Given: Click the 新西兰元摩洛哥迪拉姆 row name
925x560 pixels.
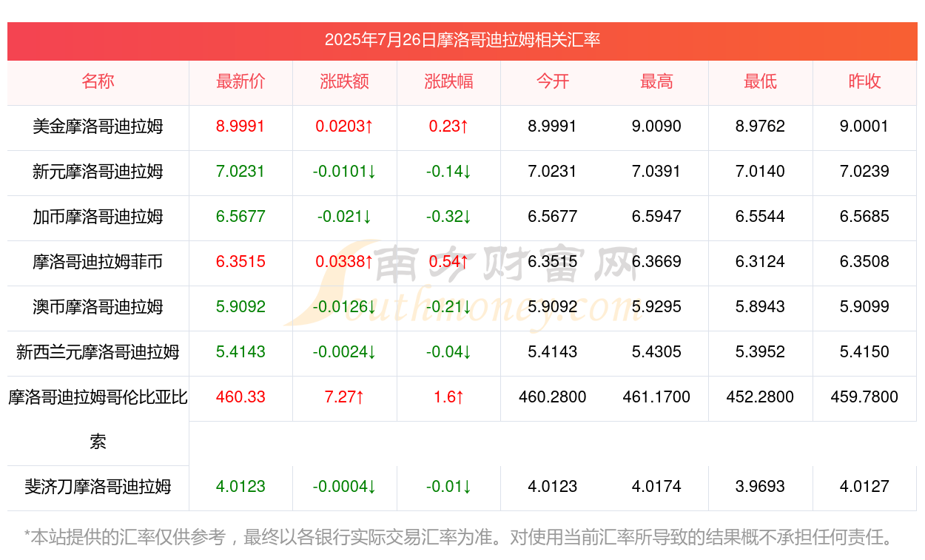Looking at the screenshot, I should 98,352.
